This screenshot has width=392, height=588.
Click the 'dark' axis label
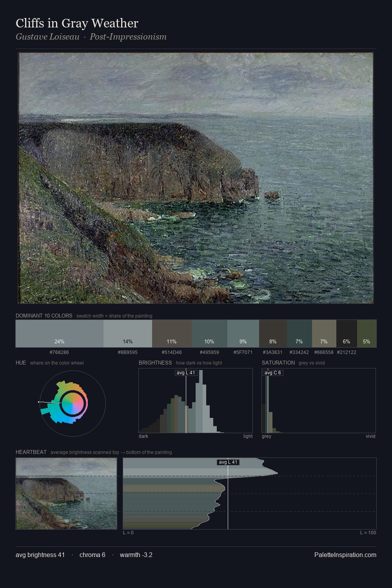click(143, 436)
